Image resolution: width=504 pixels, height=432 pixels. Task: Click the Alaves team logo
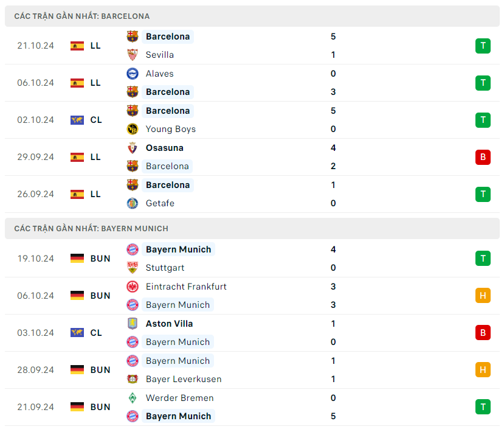[133, 74]
